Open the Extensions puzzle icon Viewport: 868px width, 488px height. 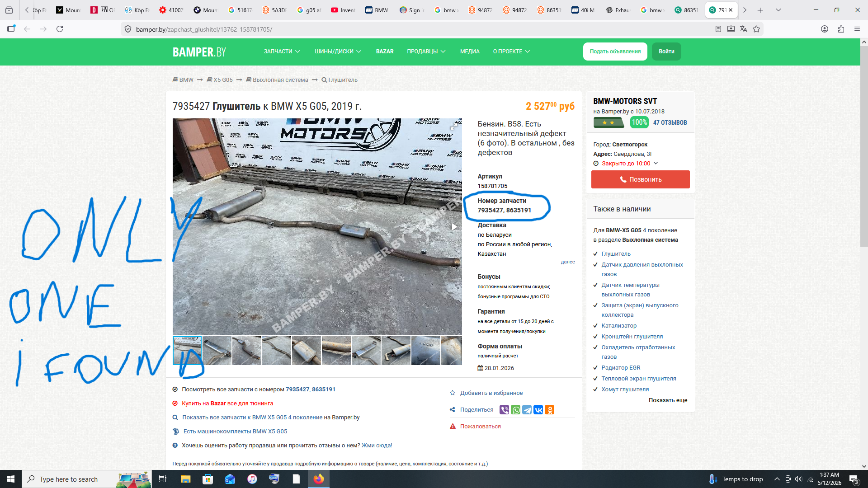point(841,29)
